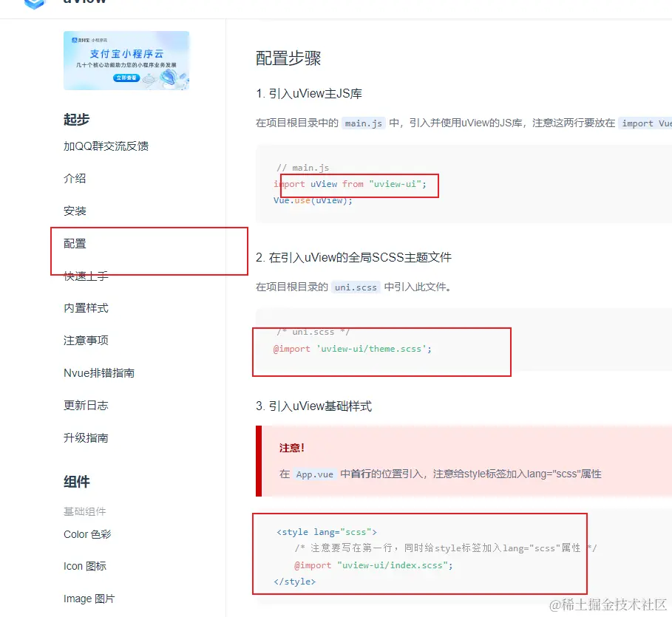The image size is (672, 617).
Task: Open 安装 sidebar item
Action: click(75, 211)
